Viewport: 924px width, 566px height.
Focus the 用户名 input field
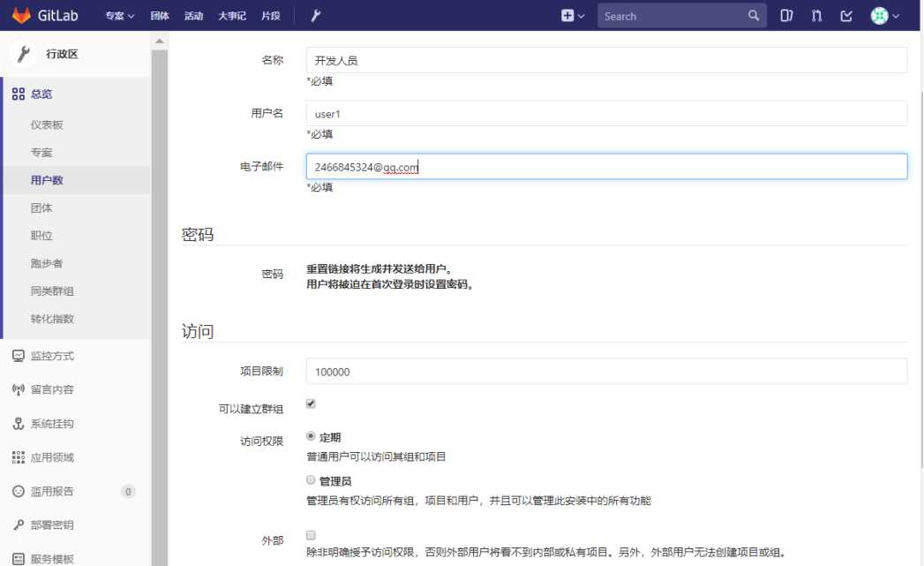606,113
